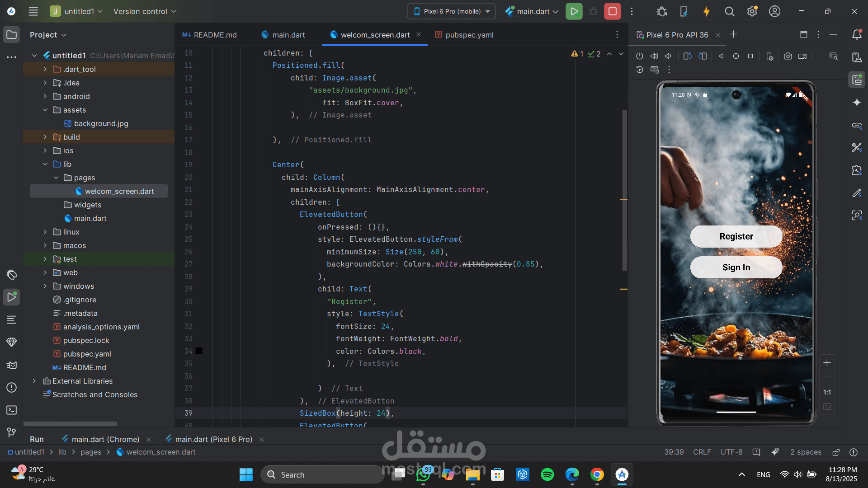Click the black color swatch in the gutter
The image size is (868, 488).
pyautogui.click(x=199, y=351)
